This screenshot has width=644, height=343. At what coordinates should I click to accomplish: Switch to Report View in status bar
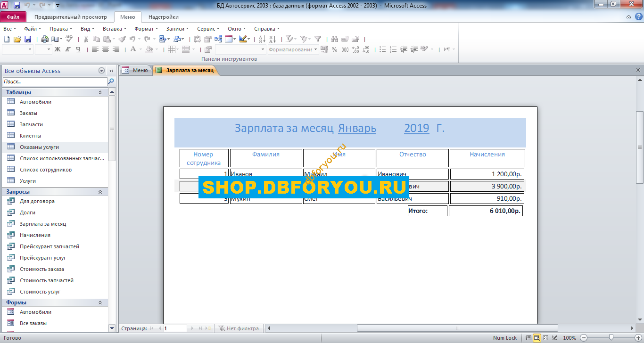click(x=528, y=337)
